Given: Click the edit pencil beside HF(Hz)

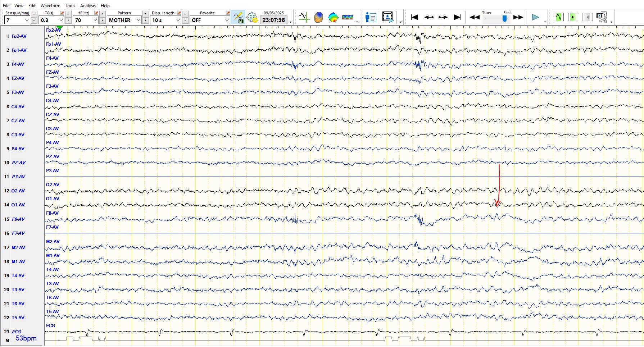Looking at the screenshot, I should [96, 13].
